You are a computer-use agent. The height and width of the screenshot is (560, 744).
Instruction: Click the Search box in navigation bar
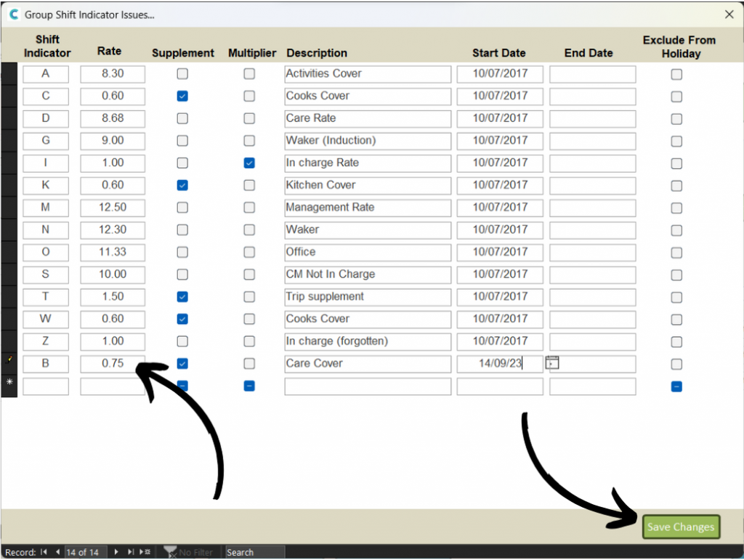coord(255,552)
